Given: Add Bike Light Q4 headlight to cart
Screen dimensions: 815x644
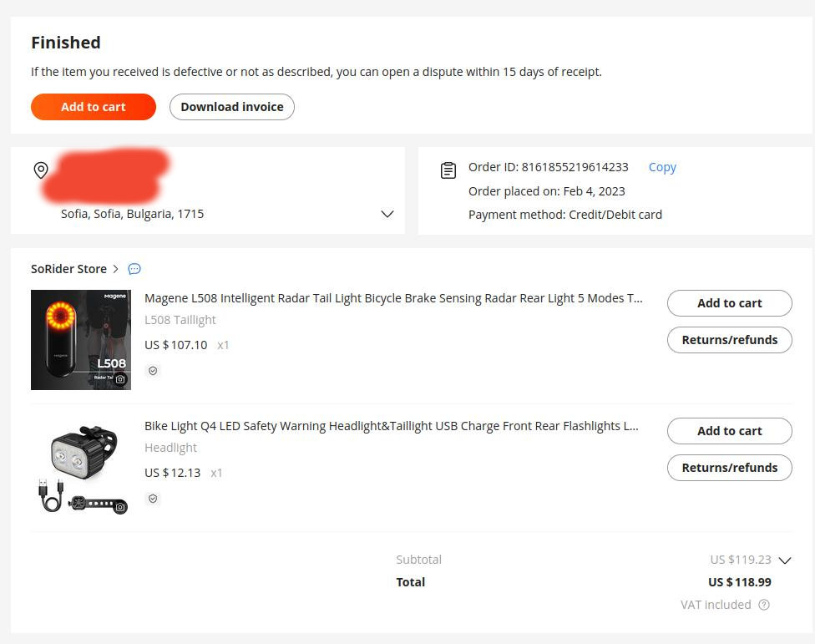Looking at the screenshot, I should (729, 431).
